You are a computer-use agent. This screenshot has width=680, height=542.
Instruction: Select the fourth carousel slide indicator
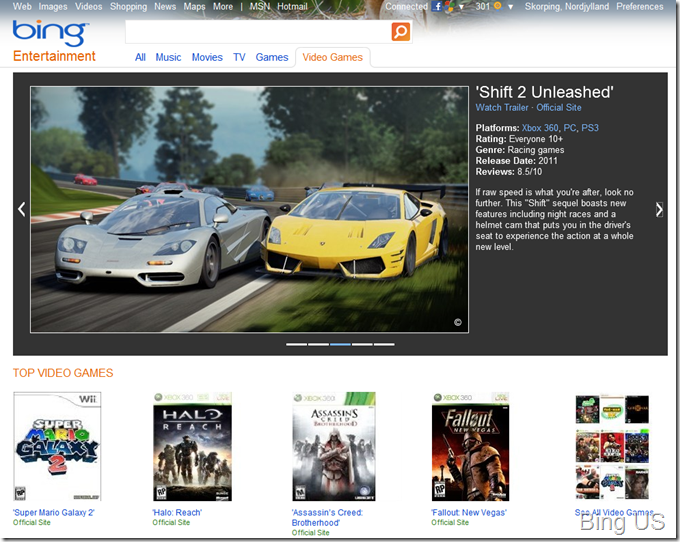(362, 344)
